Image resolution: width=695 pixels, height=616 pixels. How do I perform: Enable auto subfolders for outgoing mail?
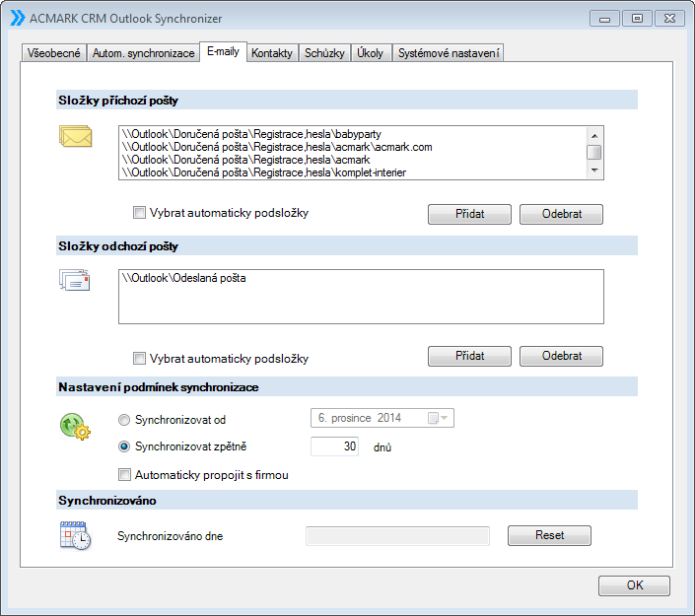139,358
